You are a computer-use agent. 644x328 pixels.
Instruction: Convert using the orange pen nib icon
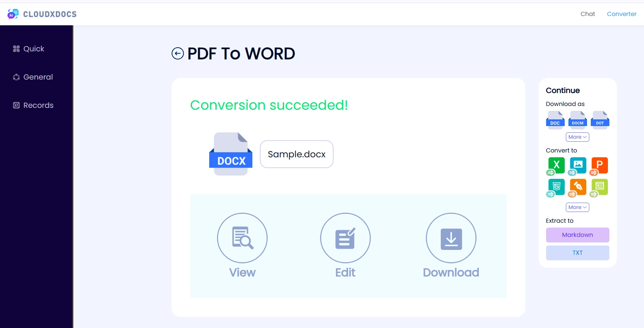(x=577, y=188)
